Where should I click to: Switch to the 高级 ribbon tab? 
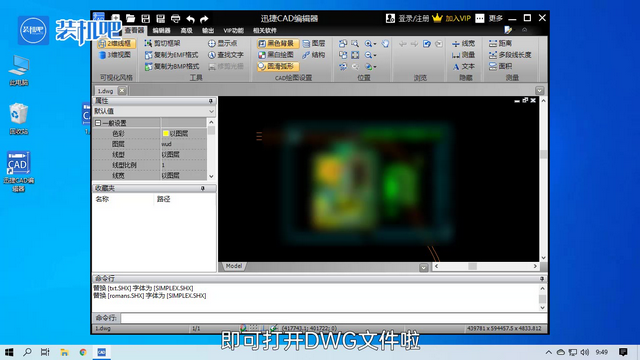point(186,31)
